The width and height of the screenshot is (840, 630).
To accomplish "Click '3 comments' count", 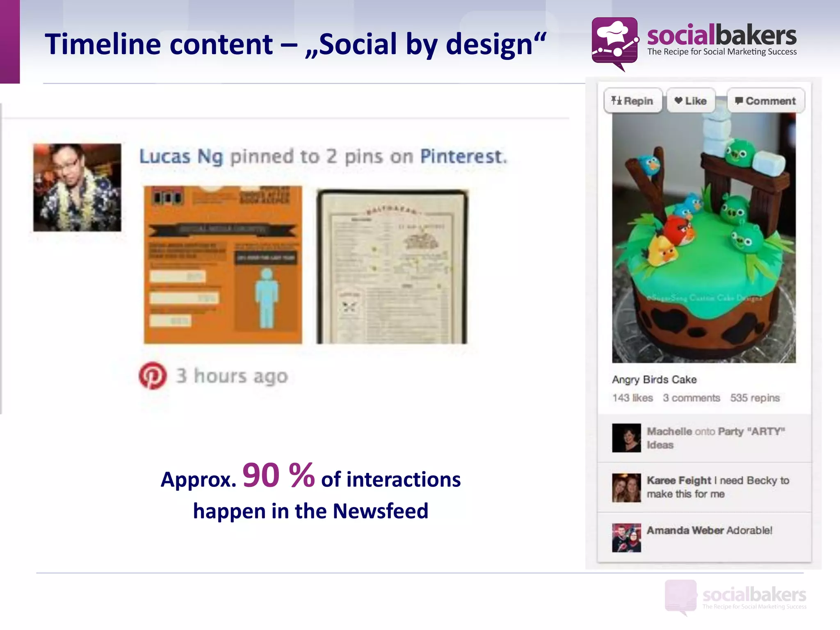I will click(691, 398).
